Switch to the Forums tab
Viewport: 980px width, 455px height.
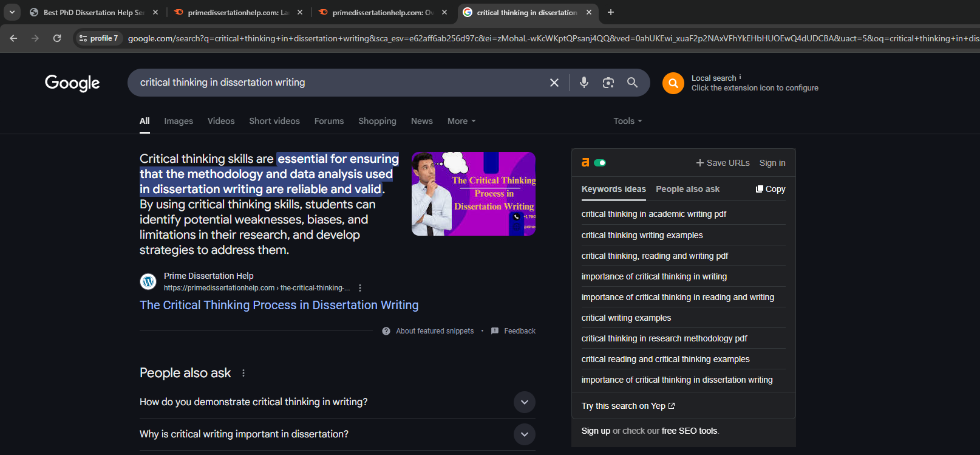(x=329, y=121)
